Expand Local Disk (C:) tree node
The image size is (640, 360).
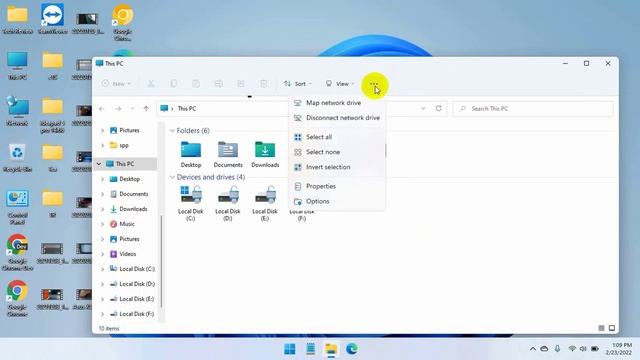102,269
